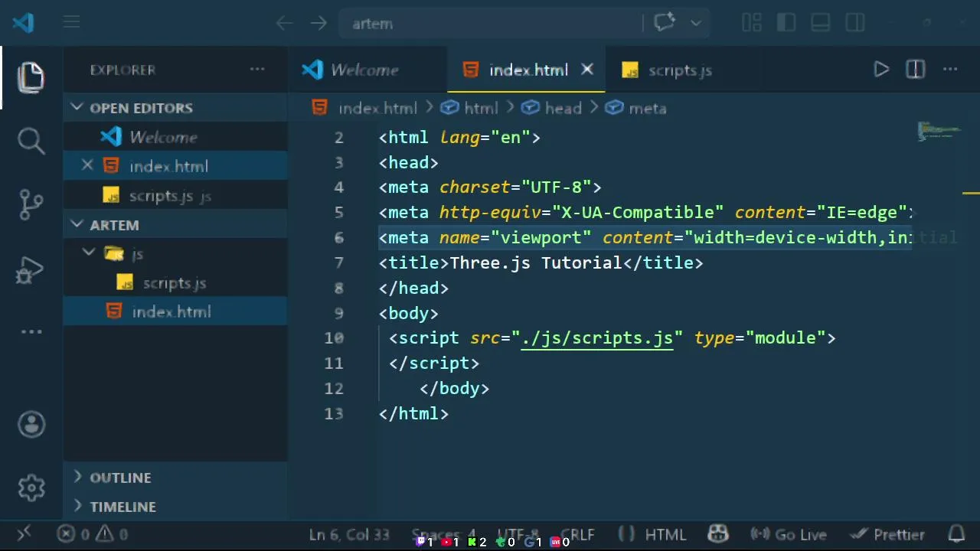Screen dimensions: 980x551
Task: Toggle the secondary side bar visibility
Action: (855, 24)
